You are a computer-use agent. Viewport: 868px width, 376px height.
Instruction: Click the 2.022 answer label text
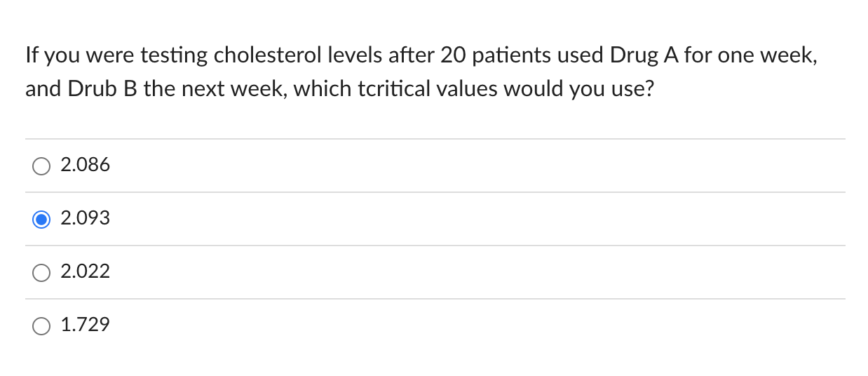pyautogui.click(x=86, y=272)
